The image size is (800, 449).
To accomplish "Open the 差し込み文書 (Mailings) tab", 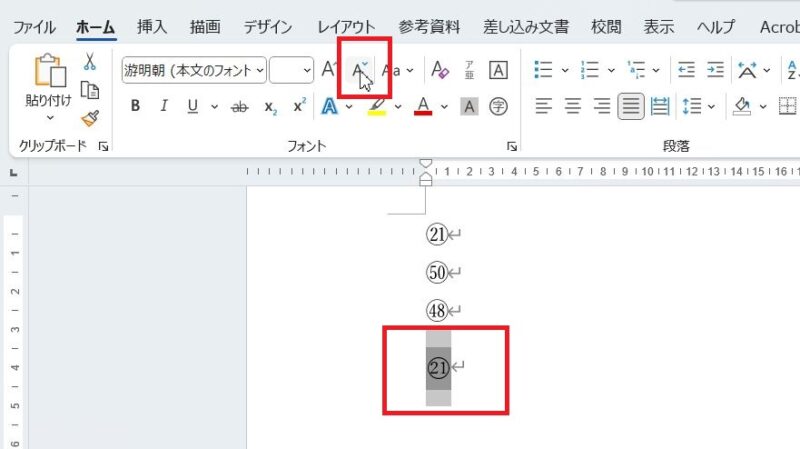I will tap(526, 27).
